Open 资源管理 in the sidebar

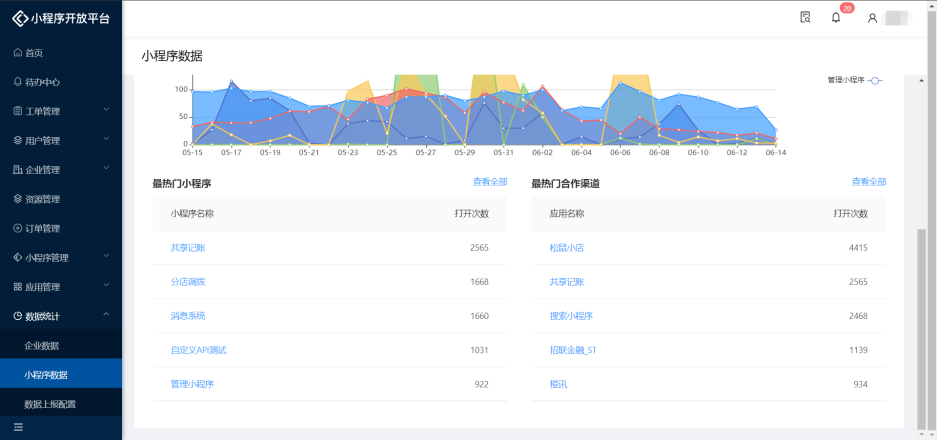pos(42,199)
